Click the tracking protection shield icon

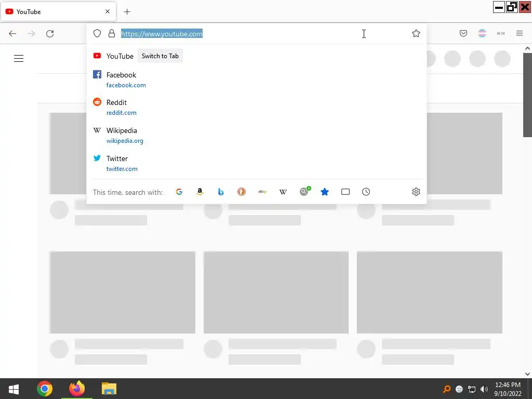97,33
